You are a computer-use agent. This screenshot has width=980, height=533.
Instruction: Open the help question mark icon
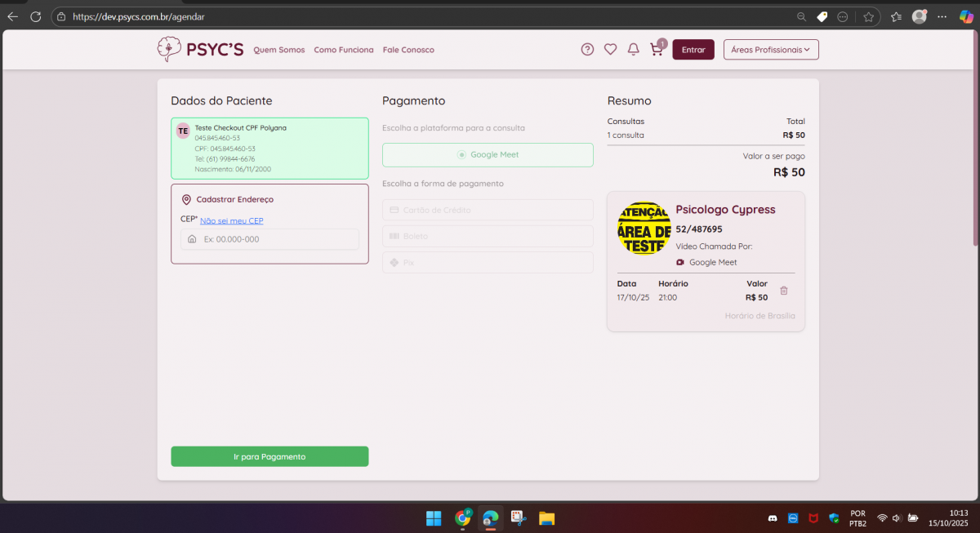587,50
